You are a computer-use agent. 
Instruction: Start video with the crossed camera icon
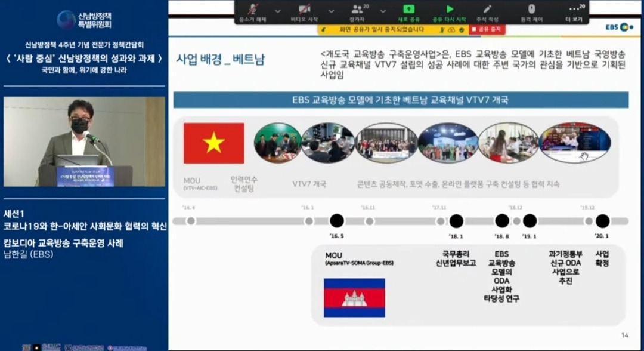[304, 13]
